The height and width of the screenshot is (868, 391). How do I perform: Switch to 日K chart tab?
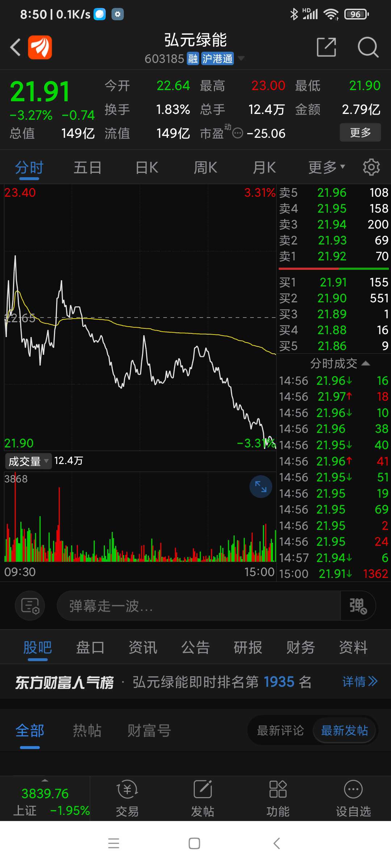[147, 167]
